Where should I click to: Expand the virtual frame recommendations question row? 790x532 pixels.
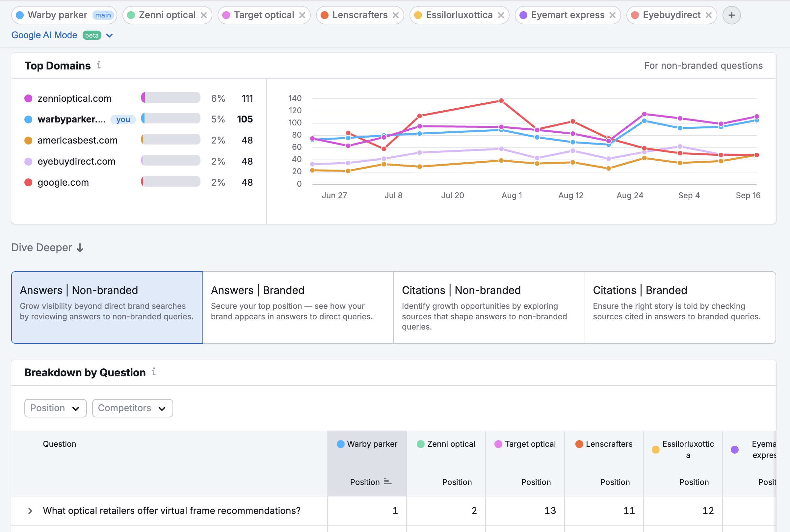coord(30,511)
